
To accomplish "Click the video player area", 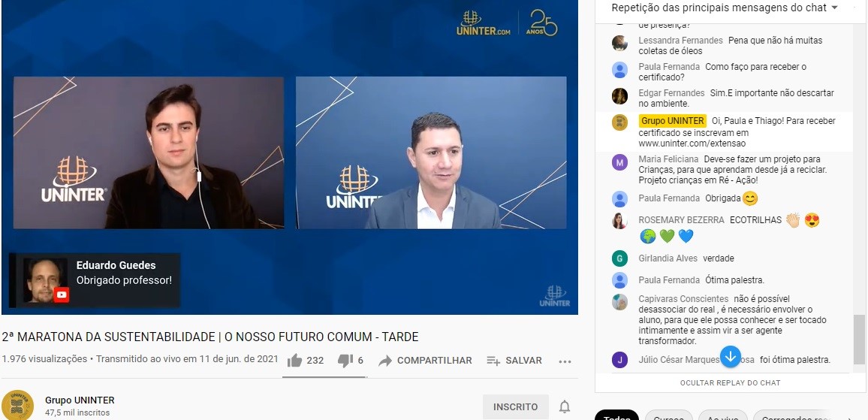I will click(x=290, y=157).
